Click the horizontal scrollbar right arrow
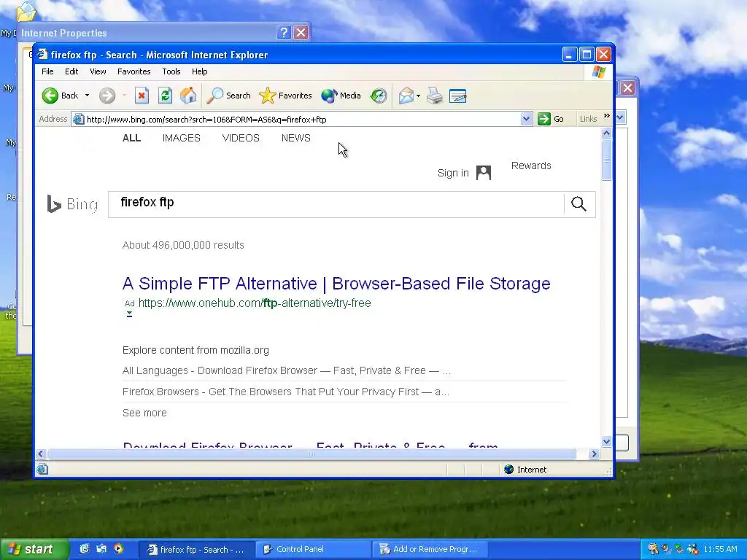Screen dimensions: 747x560 pos(594,454)
